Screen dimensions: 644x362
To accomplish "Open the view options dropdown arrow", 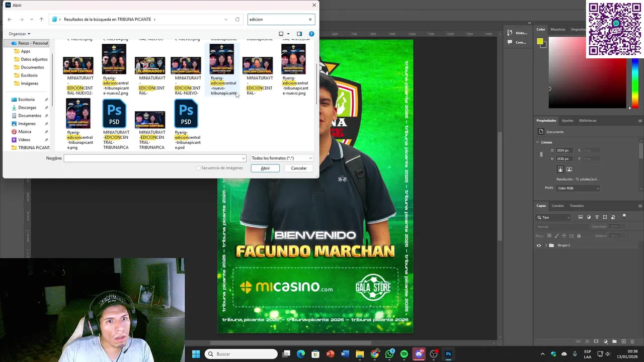I will pyautogui.click(x=288, y=34).
